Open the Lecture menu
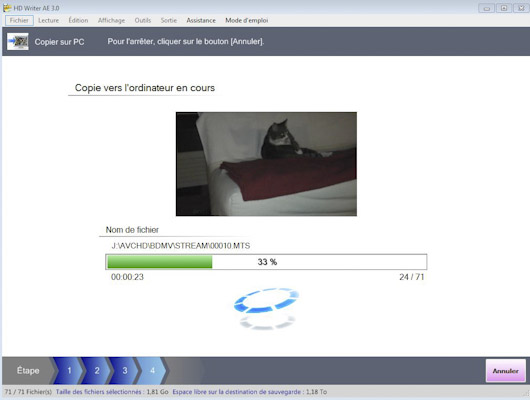 coord(49,20)
